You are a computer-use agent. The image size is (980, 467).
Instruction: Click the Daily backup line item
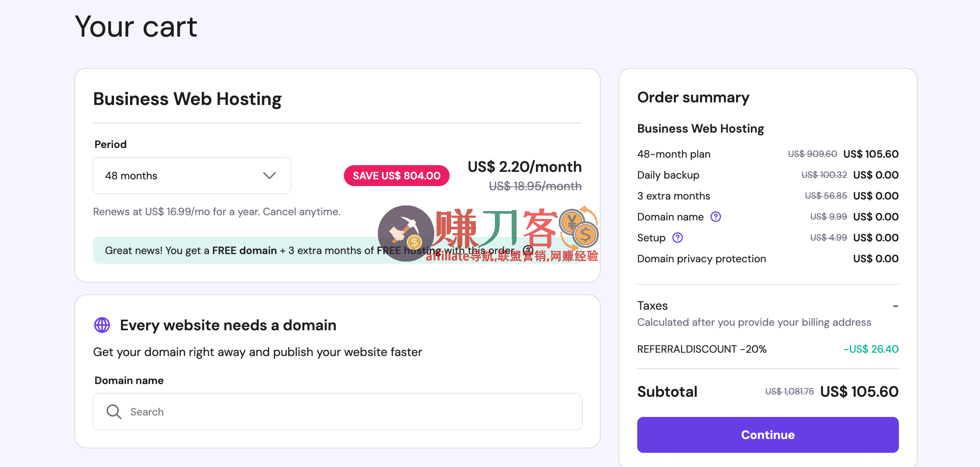click(668, 175)
